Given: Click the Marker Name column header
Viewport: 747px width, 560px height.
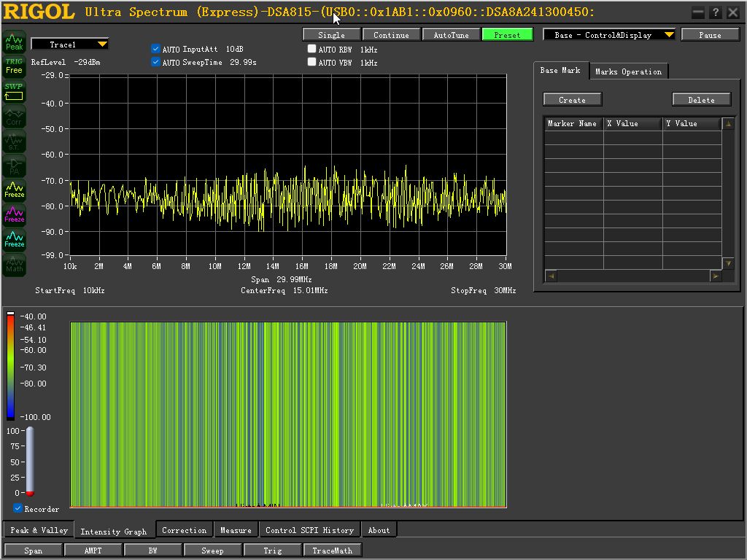Looking at the screenshot, I should (573, 123).
